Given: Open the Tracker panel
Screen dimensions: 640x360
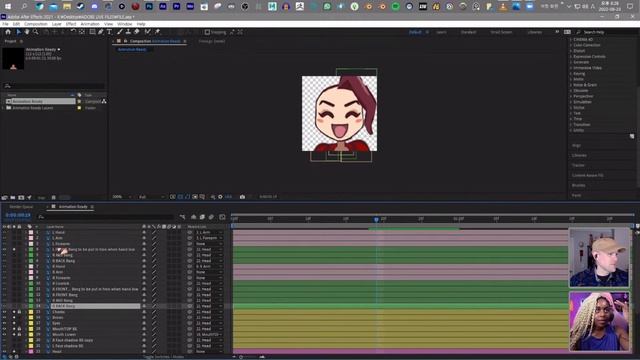Looking at the screenshot, I should [x=578, y=165].
